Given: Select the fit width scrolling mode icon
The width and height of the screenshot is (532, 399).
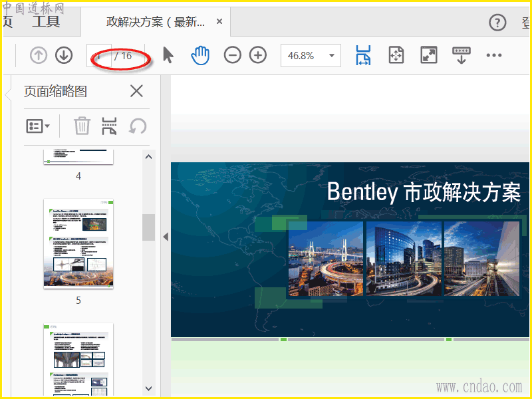Looking at the screenshot, I should [x=363, y=55].
